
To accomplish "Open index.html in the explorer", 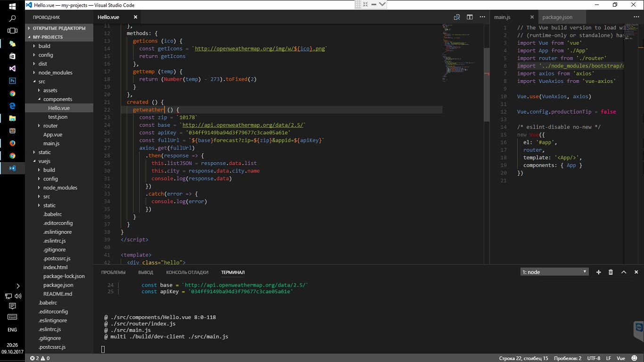I will 55,267.
